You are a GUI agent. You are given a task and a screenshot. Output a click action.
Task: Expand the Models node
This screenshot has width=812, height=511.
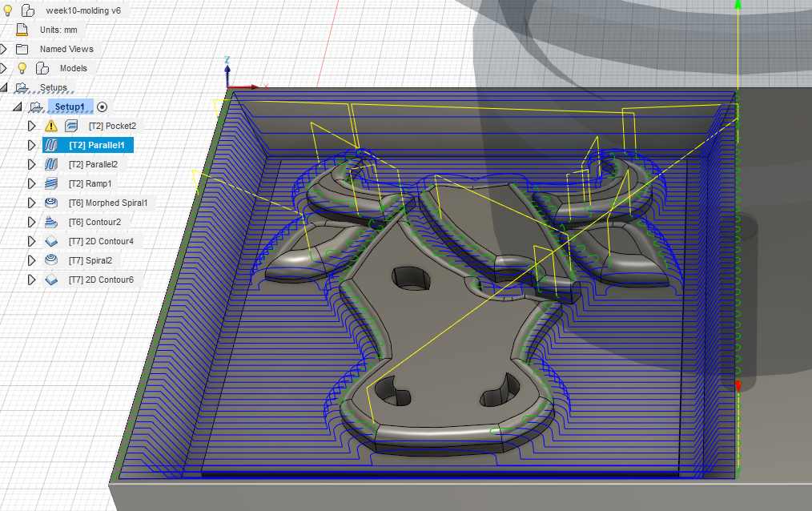[x=4, y=68]
